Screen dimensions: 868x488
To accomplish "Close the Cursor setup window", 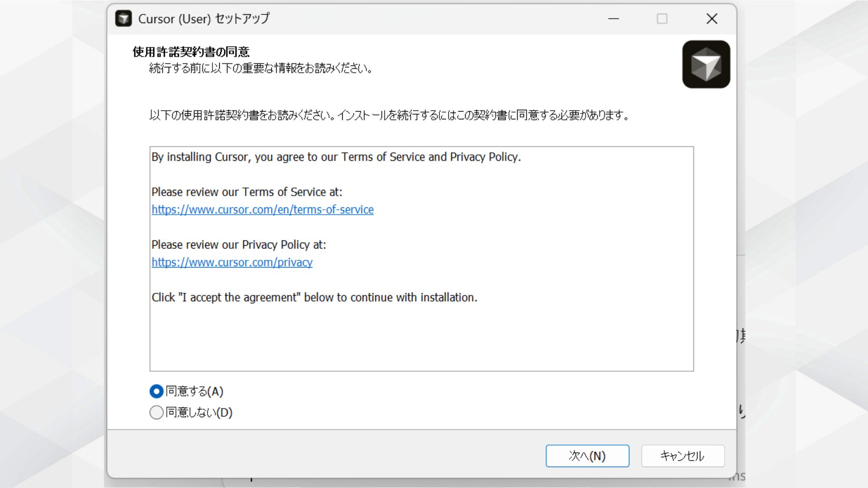I will (712, 19).
